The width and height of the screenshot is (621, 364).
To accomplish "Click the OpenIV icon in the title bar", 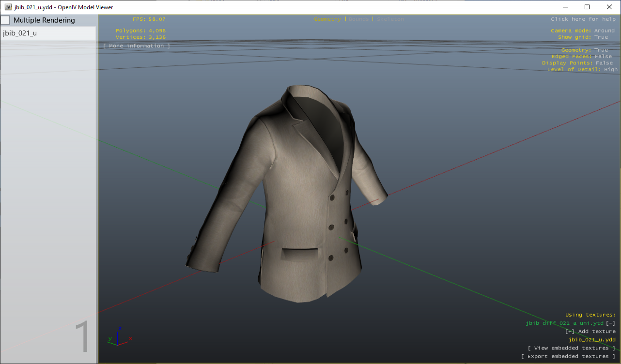I will (x=9, y=7).
